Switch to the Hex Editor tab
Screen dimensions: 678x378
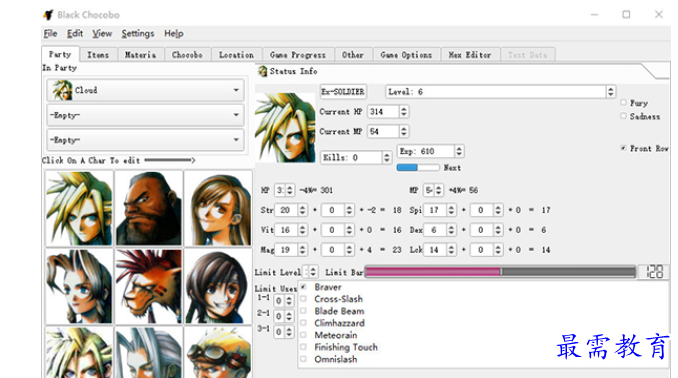[x=470, y=55]
